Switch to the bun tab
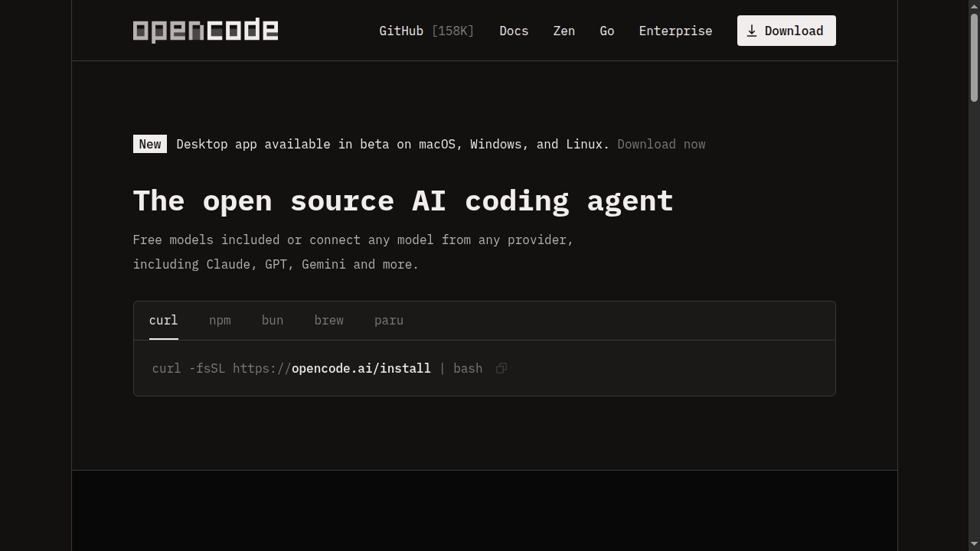This screenshot has height=551, width=980. tap(273, 321)
